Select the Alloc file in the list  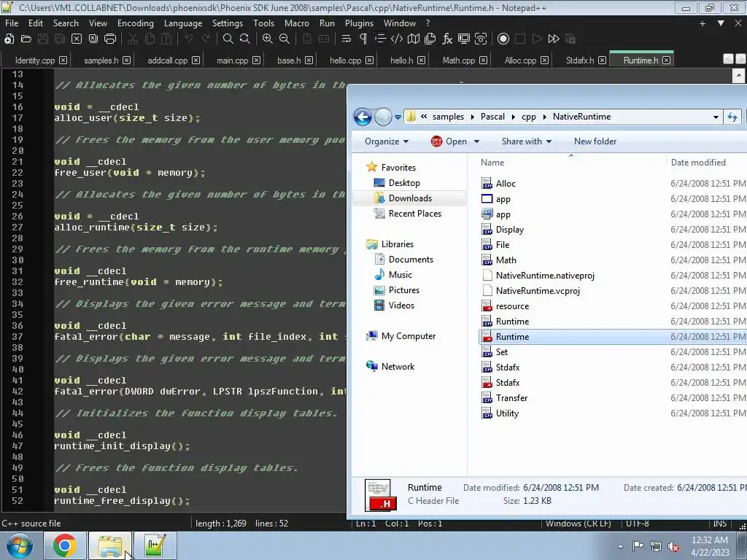(506, 184)
